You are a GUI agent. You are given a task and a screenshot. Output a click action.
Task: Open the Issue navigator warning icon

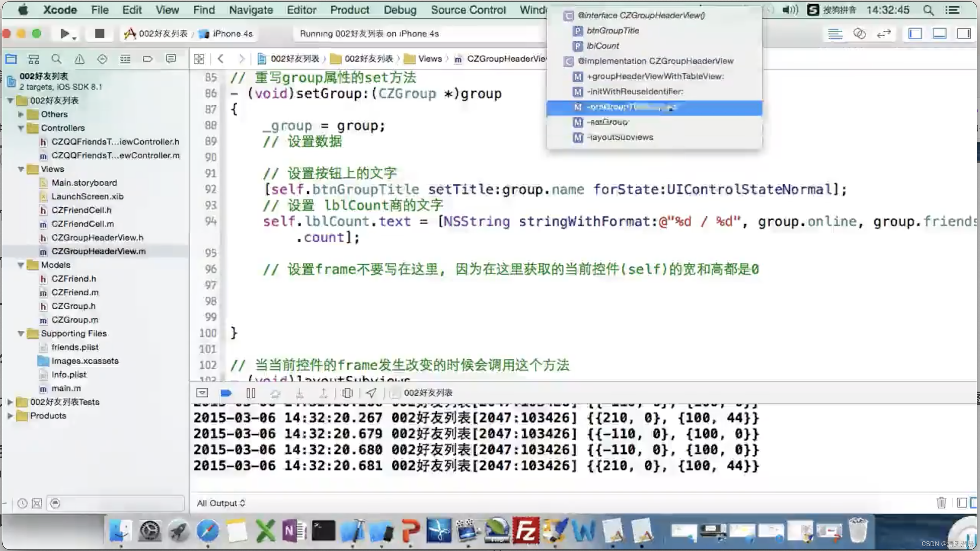pyautogui.click(x=79, y=59)
